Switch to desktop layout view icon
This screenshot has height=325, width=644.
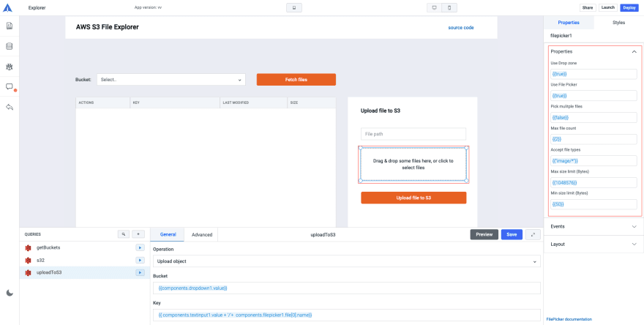[435, 8]
